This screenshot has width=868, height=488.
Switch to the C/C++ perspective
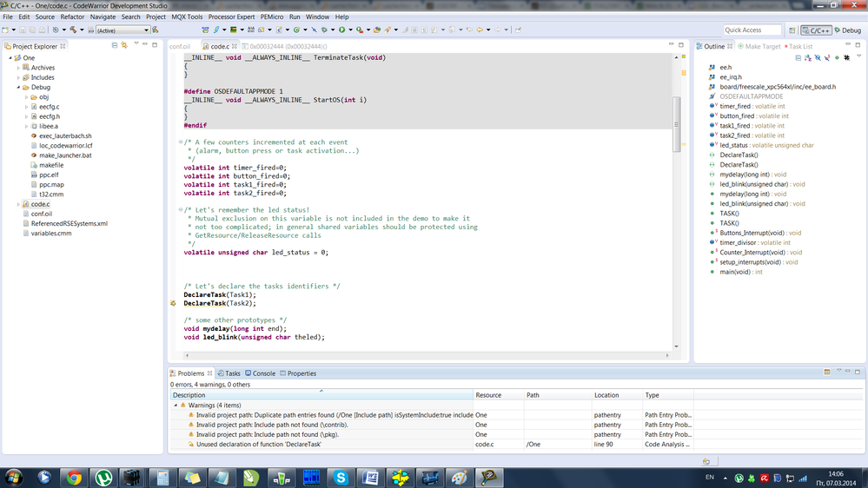point(816,30)
